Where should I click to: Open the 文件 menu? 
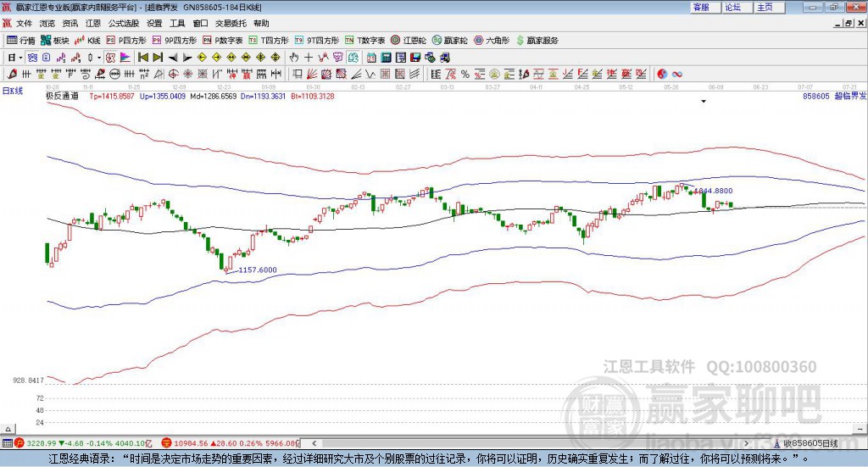click(x=24, y=23)
